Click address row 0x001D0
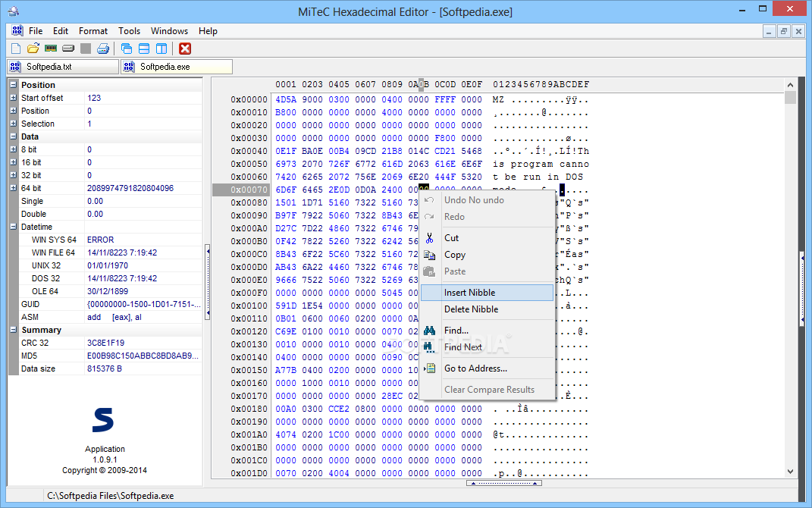The image size is (812, 508). click(x=249, y=473)
